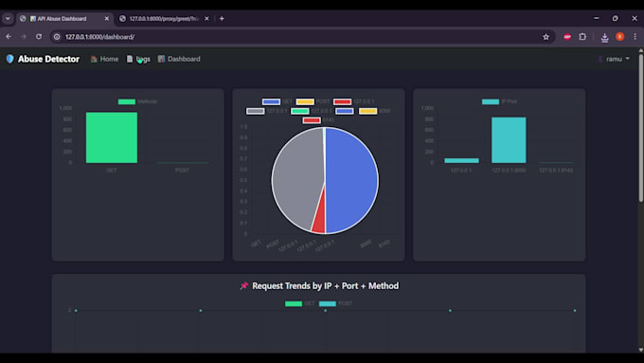Toggle the yellow 8000 pie legend item

[x=375, y=111]
